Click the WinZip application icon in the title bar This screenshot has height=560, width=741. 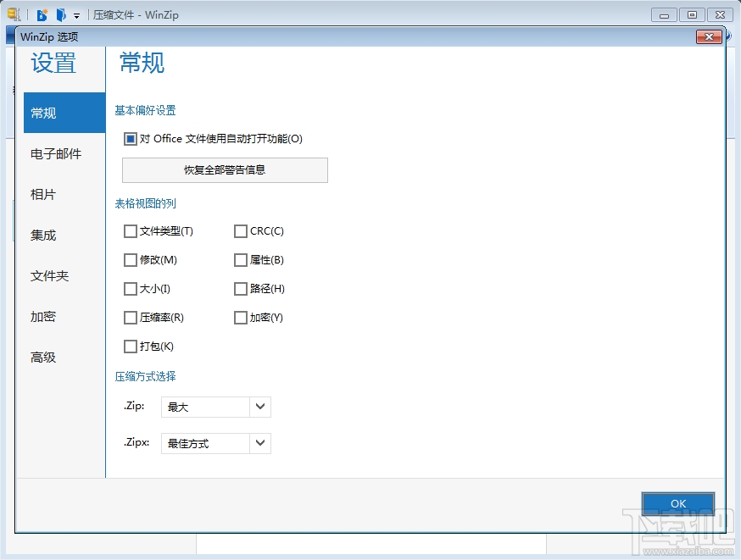click(x=13, y=14)
